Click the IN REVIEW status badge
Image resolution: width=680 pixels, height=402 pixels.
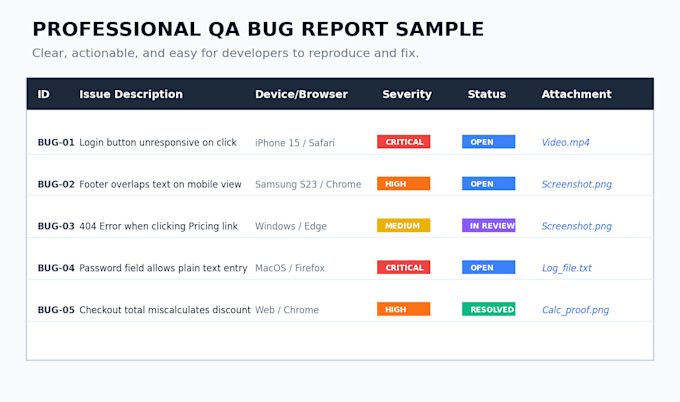click(x=489, y=226)
